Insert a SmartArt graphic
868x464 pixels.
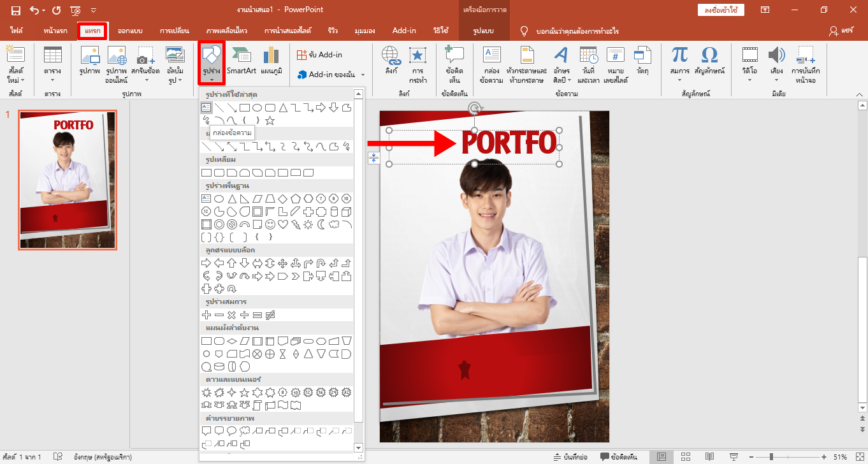pyautogui.click(x=241, y=62)
